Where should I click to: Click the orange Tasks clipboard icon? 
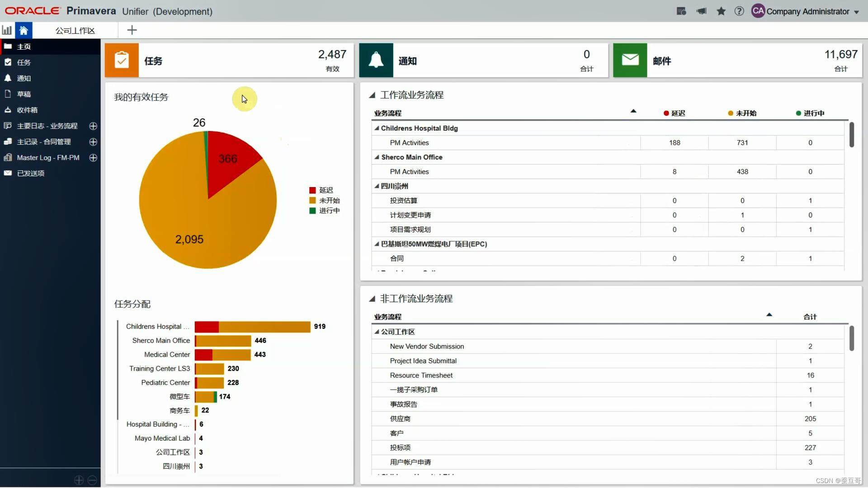click(x=122, y=60)
